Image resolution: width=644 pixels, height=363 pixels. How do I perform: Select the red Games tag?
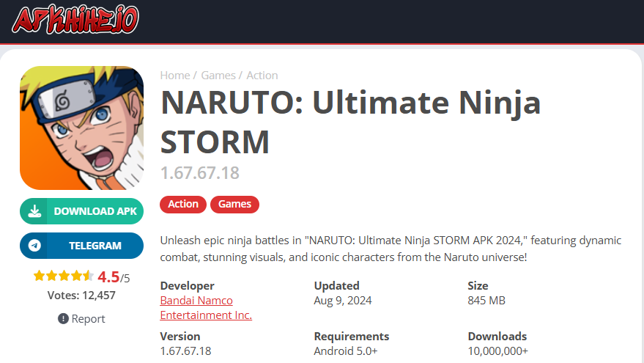tap(234, 205)
